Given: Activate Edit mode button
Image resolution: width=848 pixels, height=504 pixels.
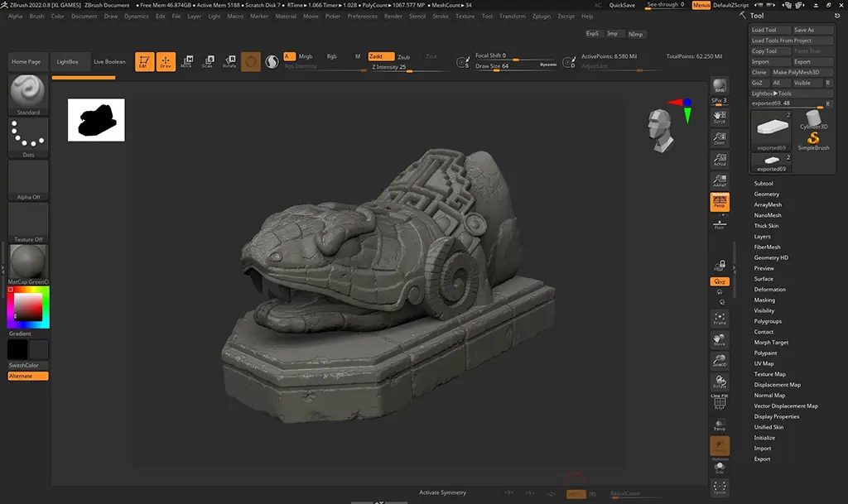Looking at the screenshot, I should 144,61.
